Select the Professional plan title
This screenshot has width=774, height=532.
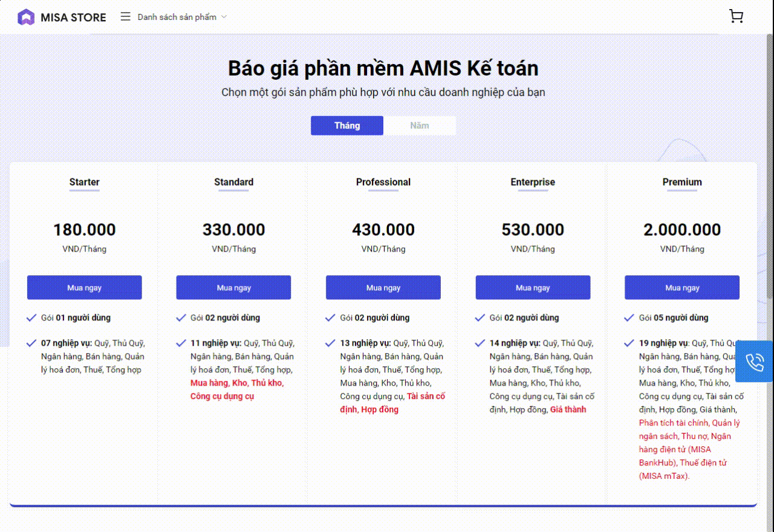pos(383,182)
